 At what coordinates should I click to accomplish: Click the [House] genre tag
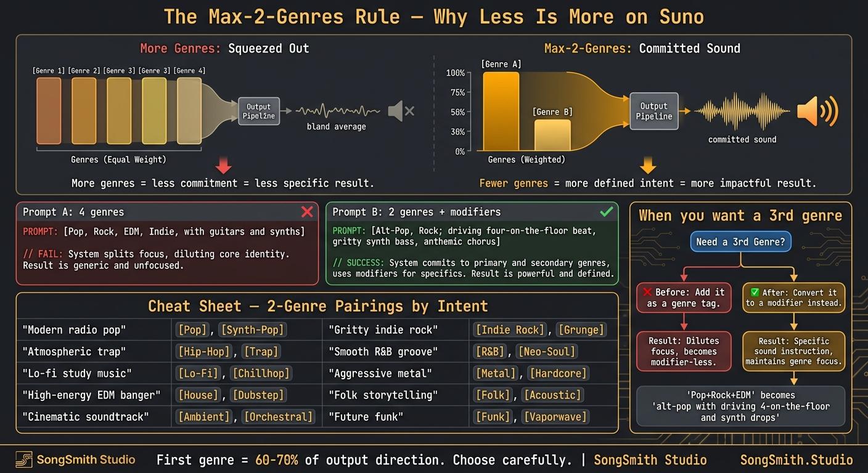click(x=198, y=395)
